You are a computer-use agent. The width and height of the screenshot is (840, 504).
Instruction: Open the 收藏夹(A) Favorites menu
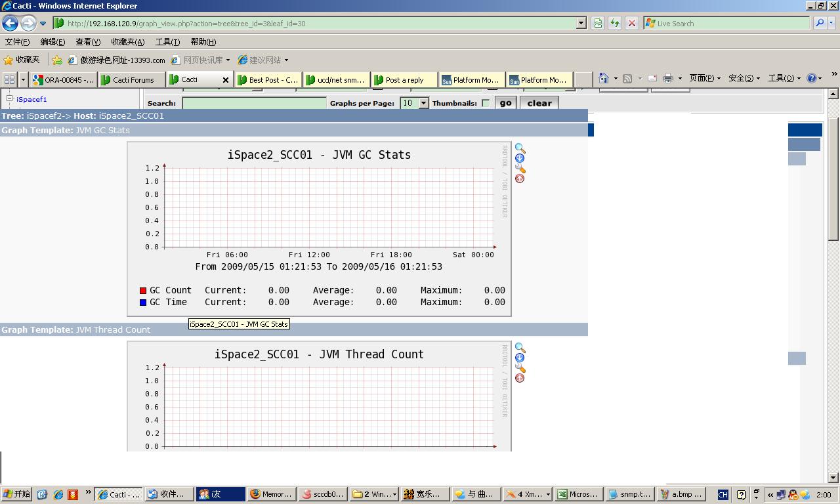(127, 42)
